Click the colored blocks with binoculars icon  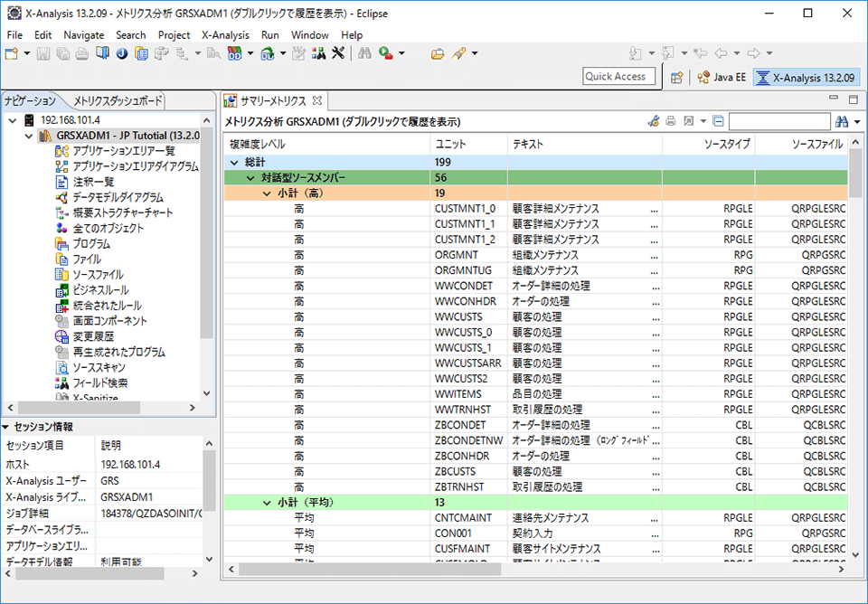[x=319, y=53]
